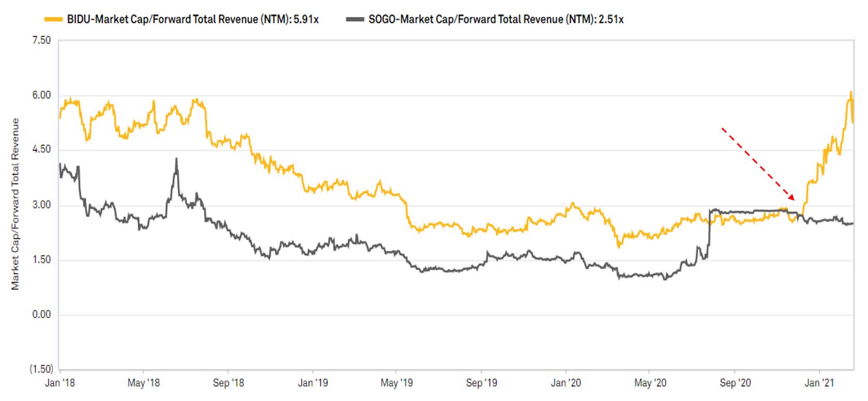The width and height of the screenshot is (868, 401).
Task: Select the BIDU-Market Cap/Forward Total Revenue legend label
Action: [x=193, y=20]
